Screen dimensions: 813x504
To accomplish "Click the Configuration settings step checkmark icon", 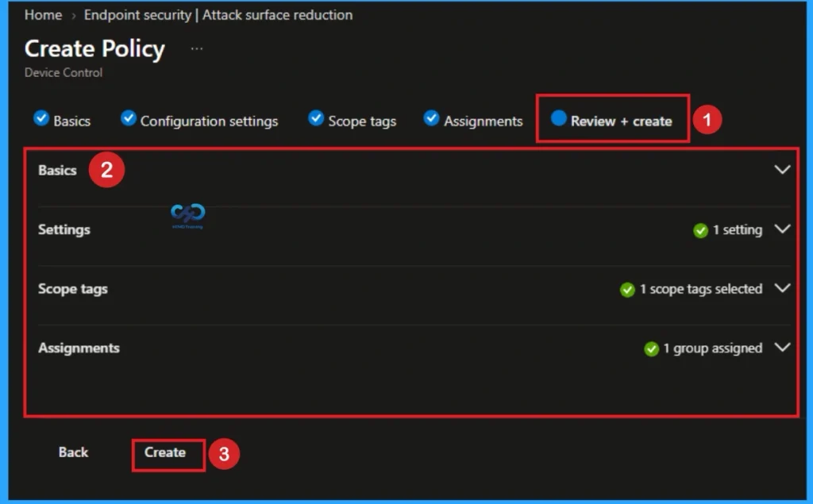I will tap(128, 118).
